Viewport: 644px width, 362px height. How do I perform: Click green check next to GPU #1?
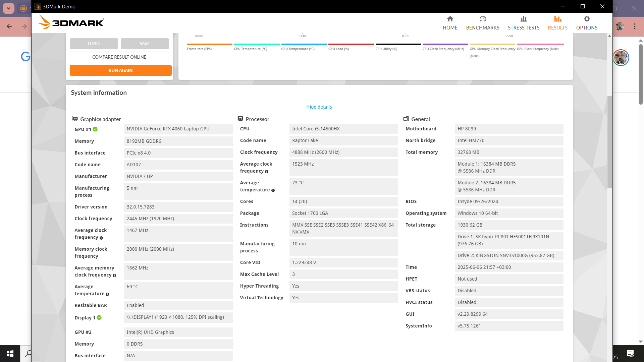[x=95, y=129]
